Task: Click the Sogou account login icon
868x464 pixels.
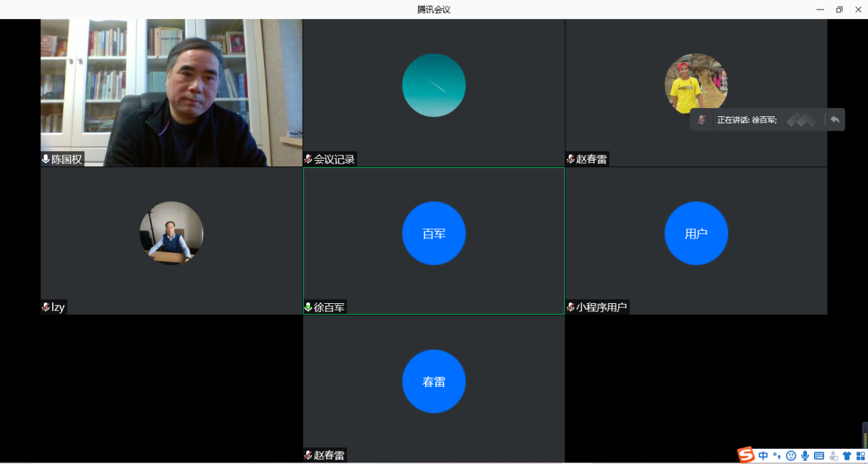Action: (833, 456)
